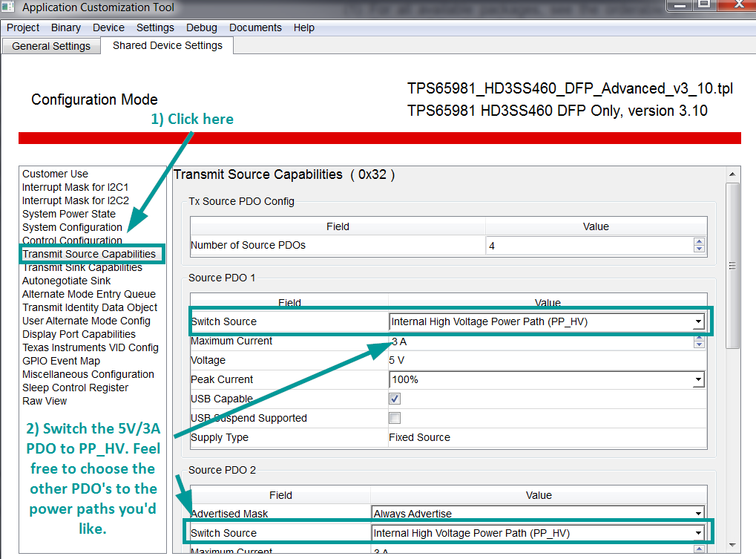This screenshot has width=756, height=559.
Task: Click the scroll down arrow of settings panel
Action: (732, 545)
